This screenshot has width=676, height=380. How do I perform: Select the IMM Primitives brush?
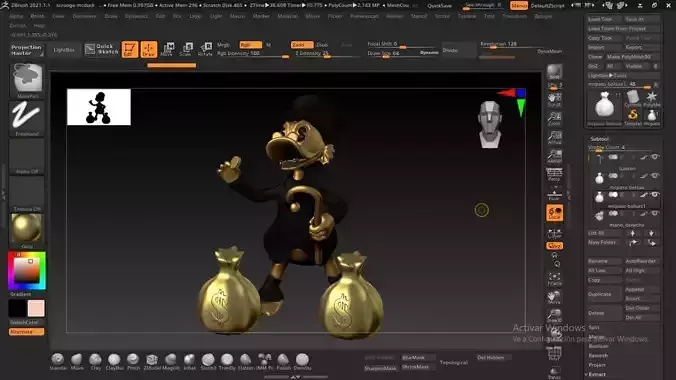click(265, 361)
